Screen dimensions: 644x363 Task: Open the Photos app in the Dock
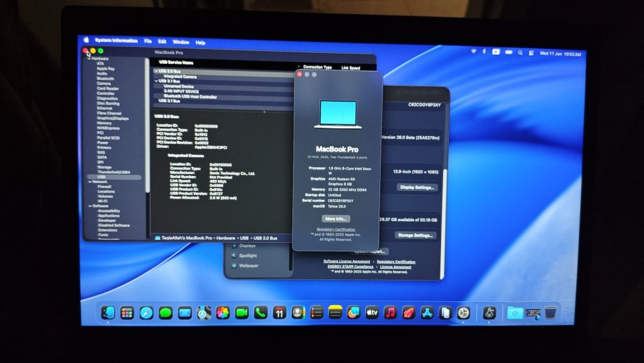point(223,313)
